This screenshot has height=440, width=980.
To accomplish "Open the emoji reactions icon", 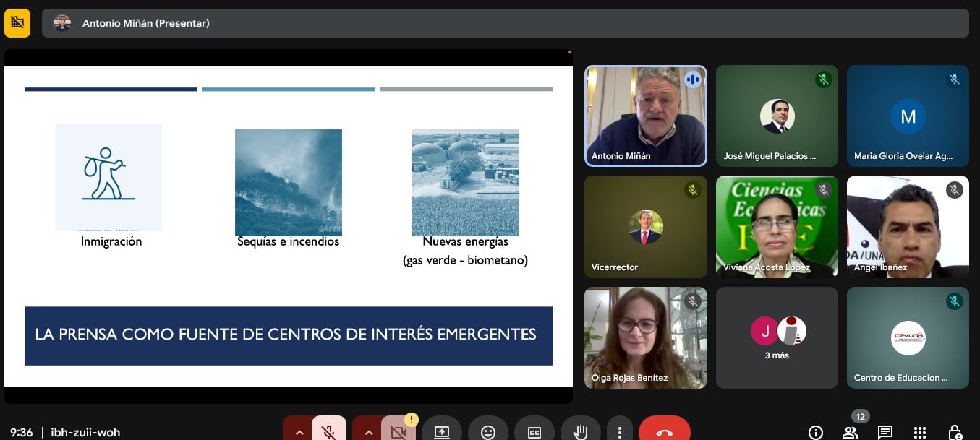I will click(488, 432).
